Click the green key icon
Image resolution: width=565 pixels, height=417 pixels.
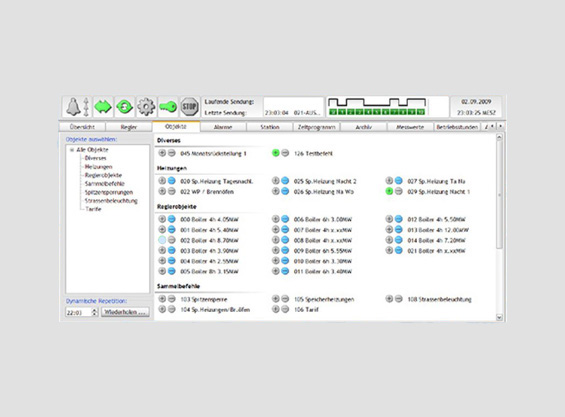click(168, 107)
